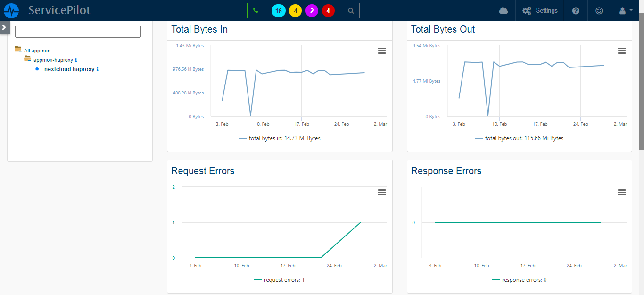
Task: Click the cloud icon in the header
Action: pyautogui.click(x=504, y=10)
